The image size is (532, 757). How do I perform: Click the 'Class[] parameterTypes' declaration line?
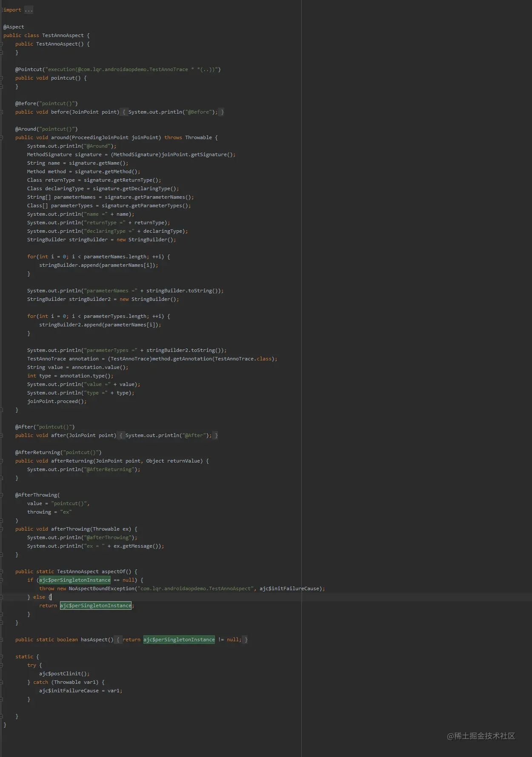point(109,206)
